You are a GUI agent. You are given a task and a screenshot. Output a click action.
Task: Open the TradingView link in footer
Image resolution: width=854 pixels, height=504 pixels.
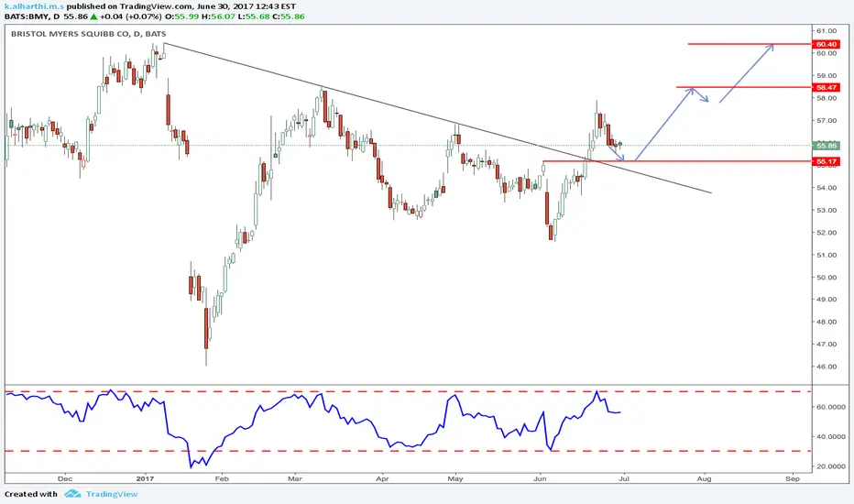pos(112,494)
